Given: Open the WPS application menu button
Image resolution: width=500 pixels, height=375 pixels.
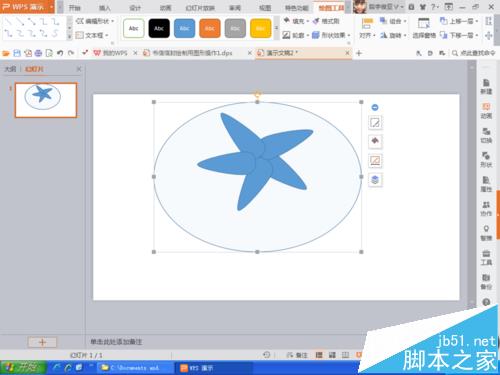Looking at the screenshot, I should pyautogui.click(x=27, y=7).
